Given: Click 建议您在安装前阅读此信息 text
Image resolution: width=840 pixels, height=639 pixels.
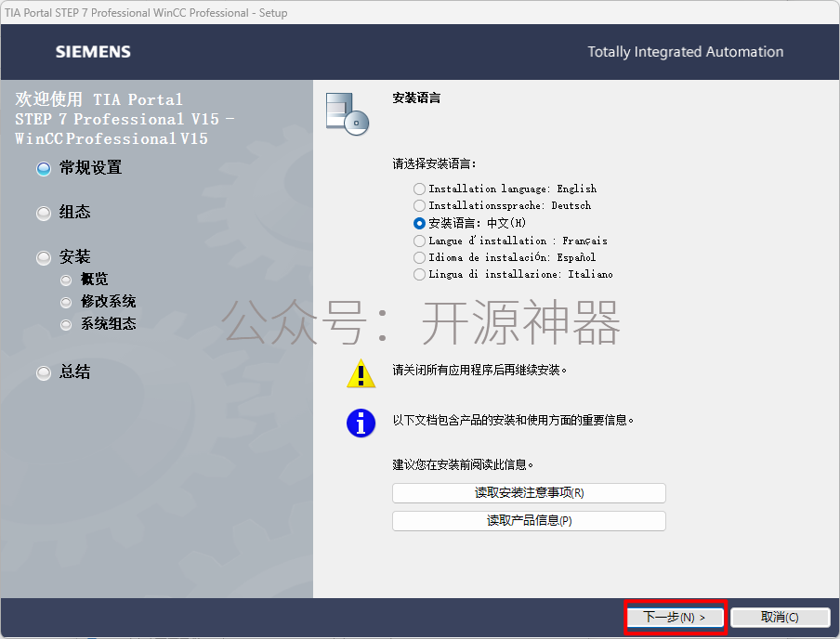Looking at the screenshot, I should pos(463,464).
